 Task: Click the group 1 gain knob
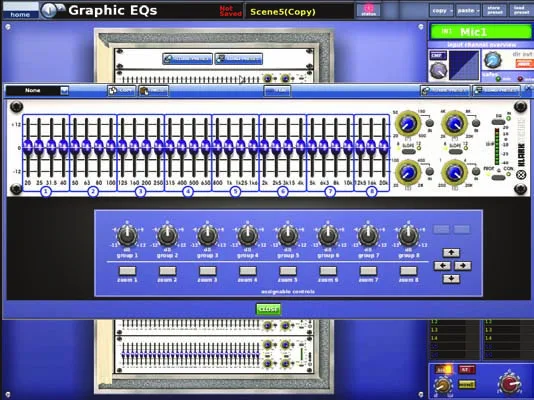pos(127,236)
